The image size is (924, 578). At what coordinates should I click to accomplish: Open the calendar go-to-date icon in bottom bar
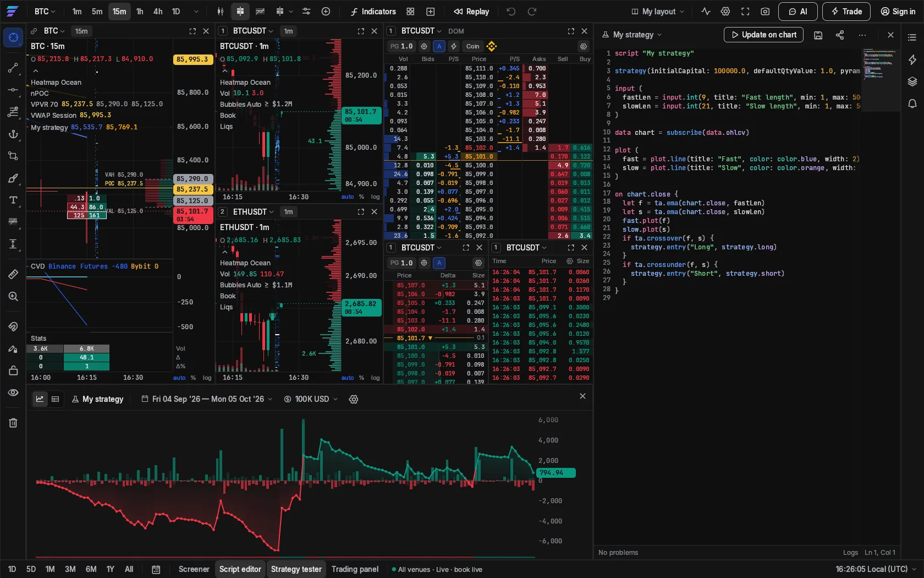coord(156,569)
